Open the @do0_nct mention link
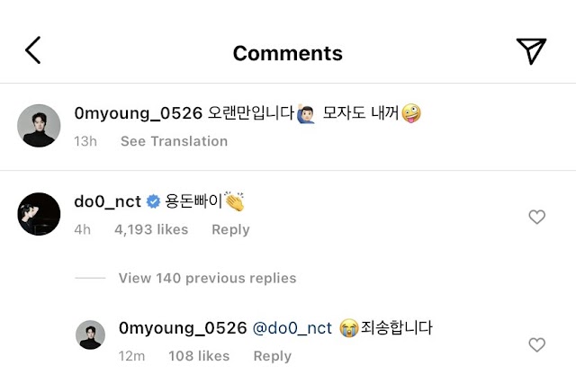 pos(292,328)
